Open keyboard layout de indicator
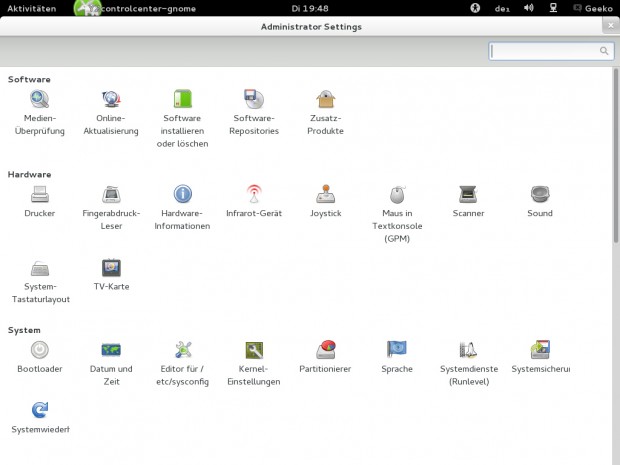Screen dimensions: 620x465 [x=502, y=8]
